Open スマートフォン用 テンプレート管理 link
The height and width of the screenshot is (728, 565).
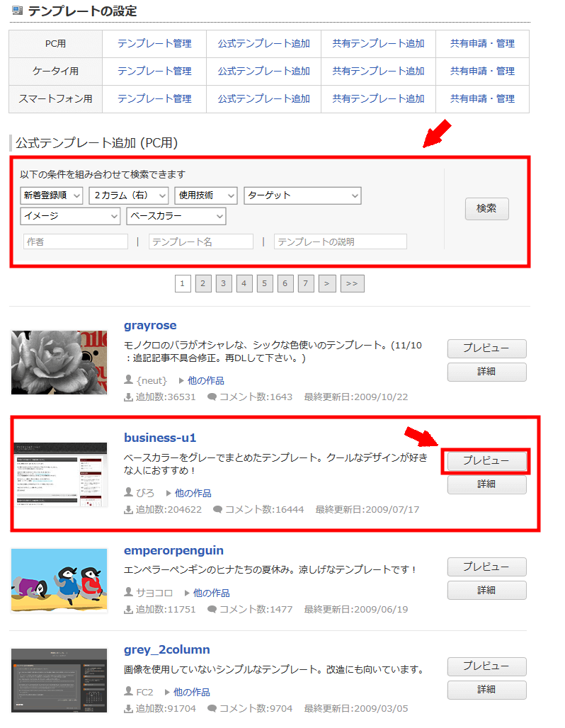(x=154, y=99)
